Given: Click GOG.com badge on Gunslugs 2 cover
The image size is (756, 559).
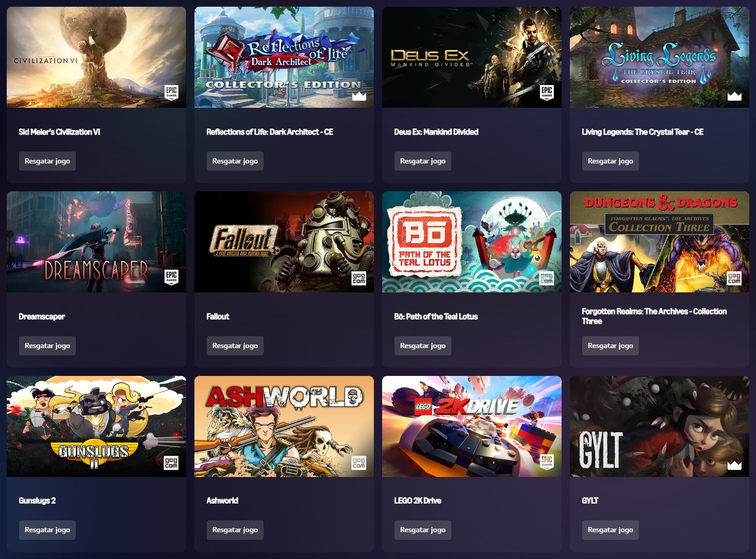Looking at the screenshot, I should pyautogui.click(x=171, y=463).
